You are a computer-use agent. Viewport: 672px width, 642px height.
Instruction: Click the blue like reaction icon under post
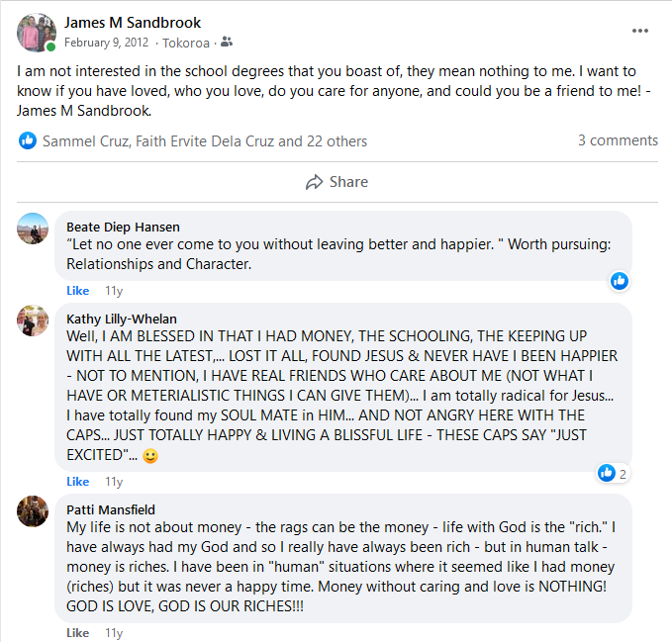28,140
